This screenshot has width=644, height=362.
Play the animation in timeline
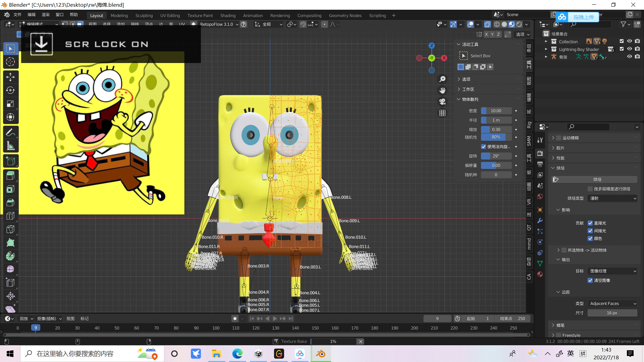coord(275,319)
